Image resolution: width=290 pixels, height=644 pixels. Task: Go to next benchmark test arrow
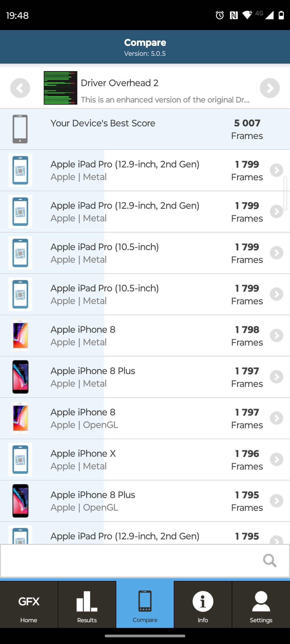[270, 88]
